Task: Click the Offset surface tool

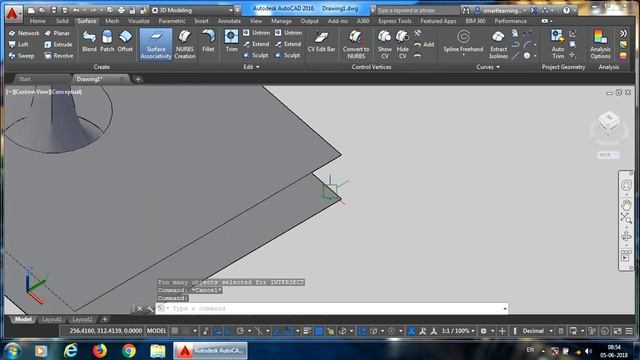Action: pyautogui.click(x=125, y=41)
